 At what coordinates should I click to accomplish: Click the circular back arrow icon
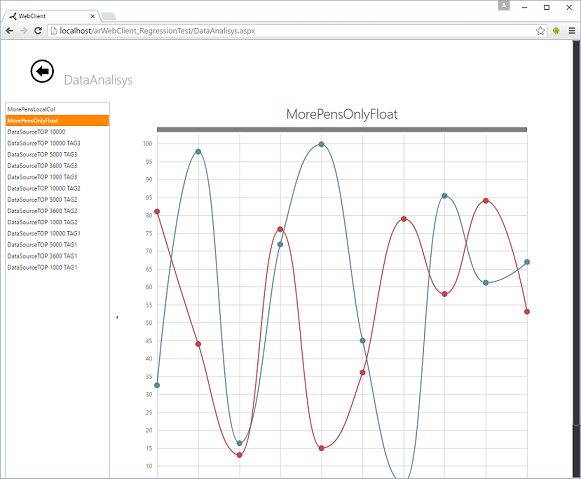point(42,71)
